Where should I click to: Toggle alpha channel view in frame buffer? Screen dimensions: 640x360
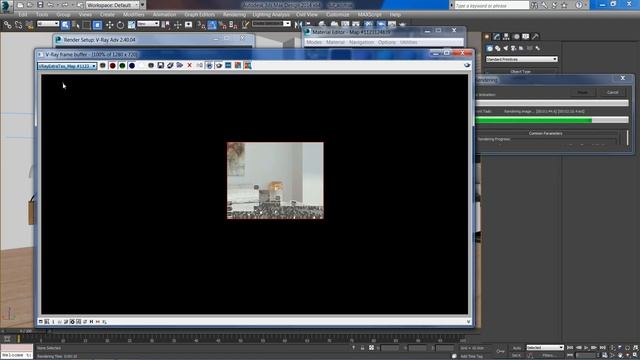[x=141, y=66]
